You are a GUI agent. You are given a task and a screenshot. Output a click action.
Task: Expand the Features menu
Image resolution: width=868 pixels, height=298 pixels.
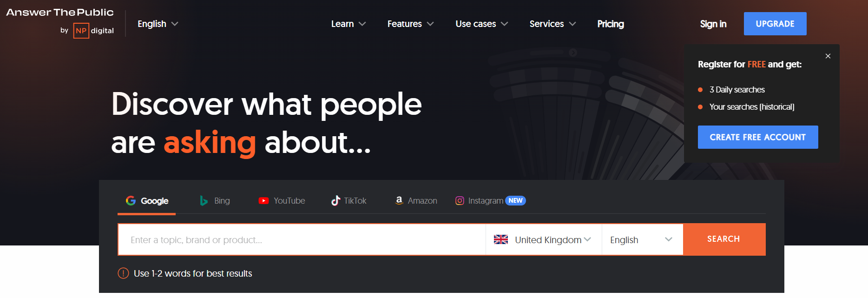coord(410,24)
